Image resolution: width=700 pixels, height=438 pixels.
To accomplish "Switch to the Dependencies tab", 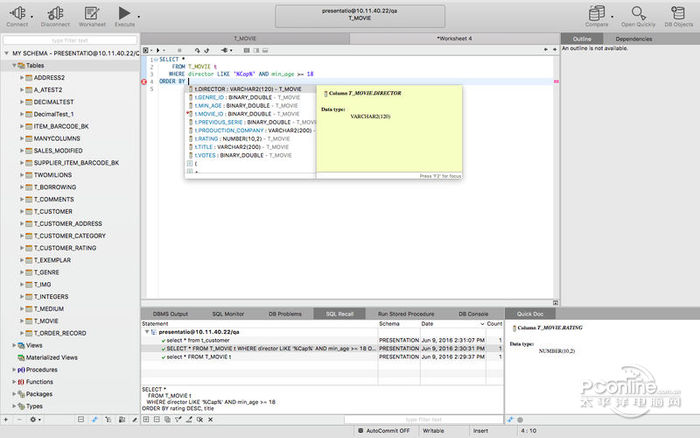I will point(634,38).
